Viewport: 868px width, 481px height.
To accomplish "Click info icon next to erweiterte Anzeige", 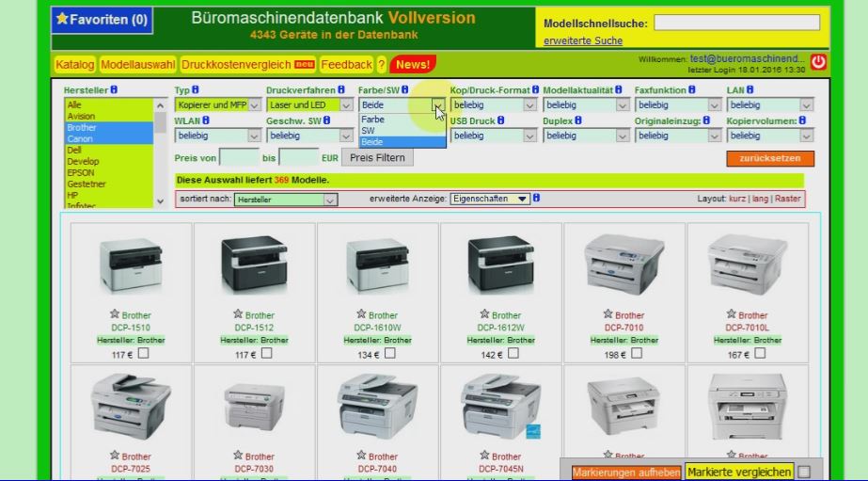I will (x=536, y=198).
